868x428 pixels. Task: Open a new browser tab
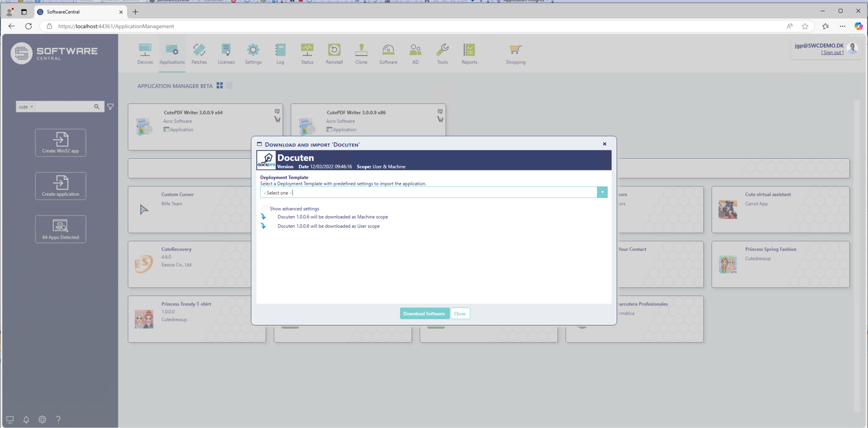(x=135, y=12)
